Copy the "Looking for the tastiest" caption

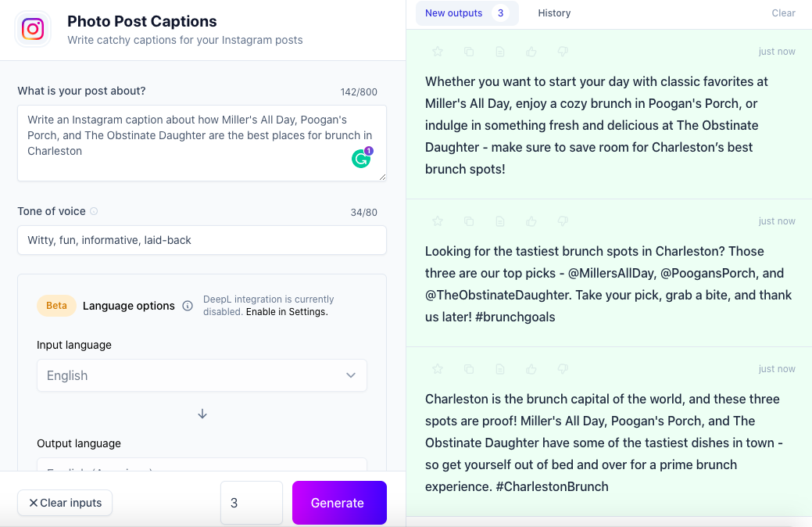[469, 221]
